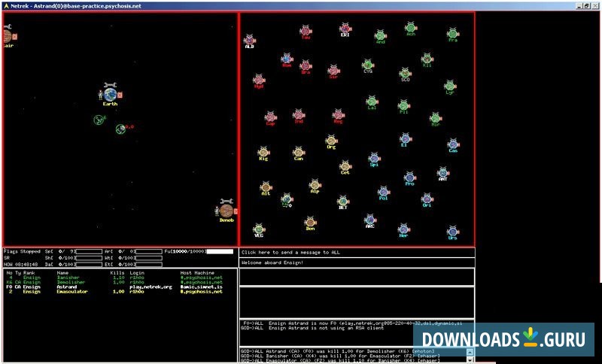The width and height of the screenshot is (602, 364).
Task: Click the ARC planet on the galactic map
Action: [369, 220]
